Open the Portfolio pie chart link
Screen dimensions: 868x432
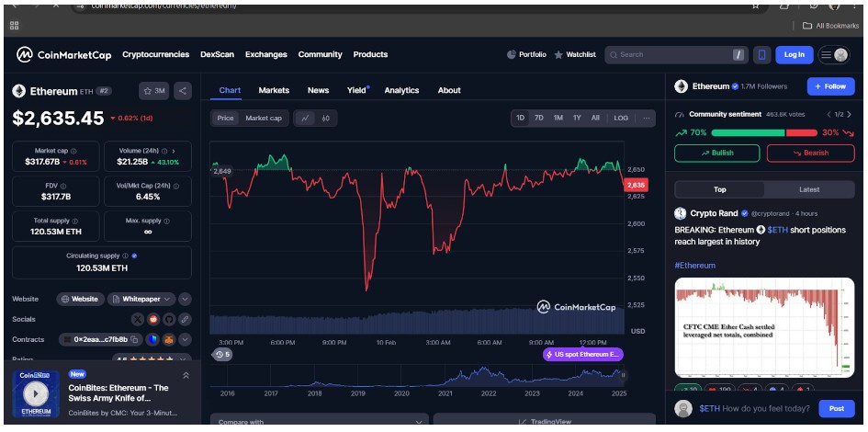(x=526, y=54)
